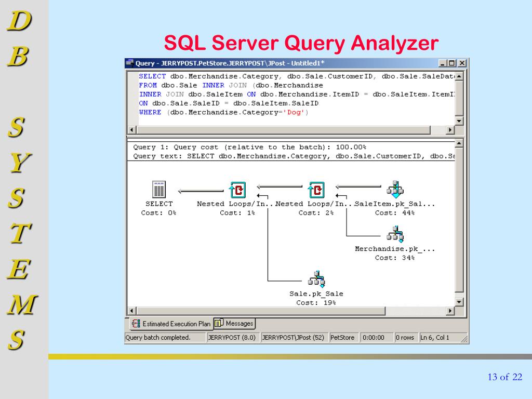Click the Merchandise.pk_... node label
This screenshot has width=532, height=399.
click(x=395, y=249)
